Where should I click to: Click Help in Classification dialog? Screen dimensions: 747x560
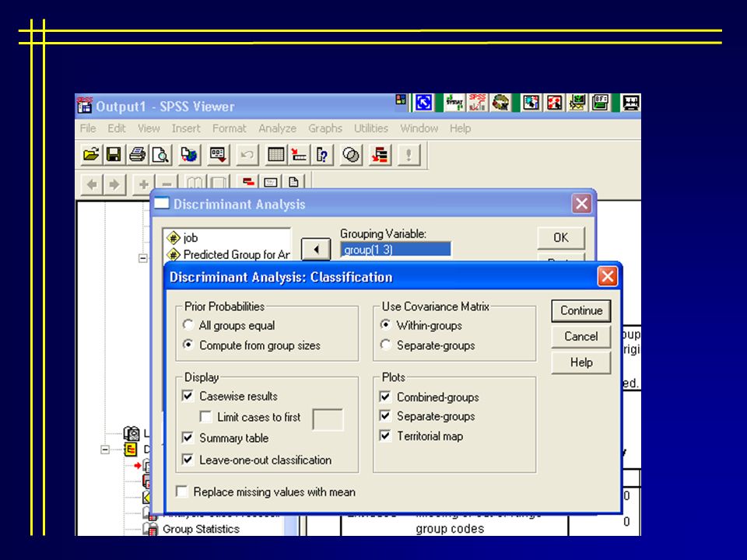(581, 362)
